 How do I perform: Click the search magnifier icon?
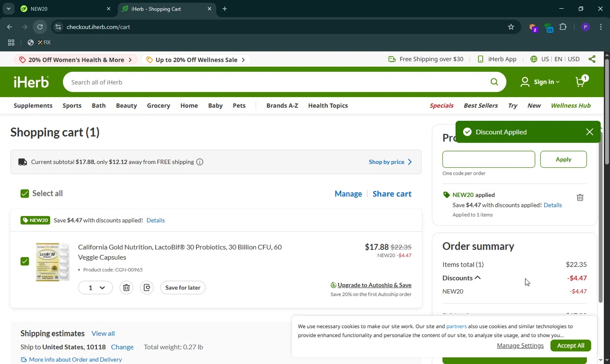[x=494, y=82]
